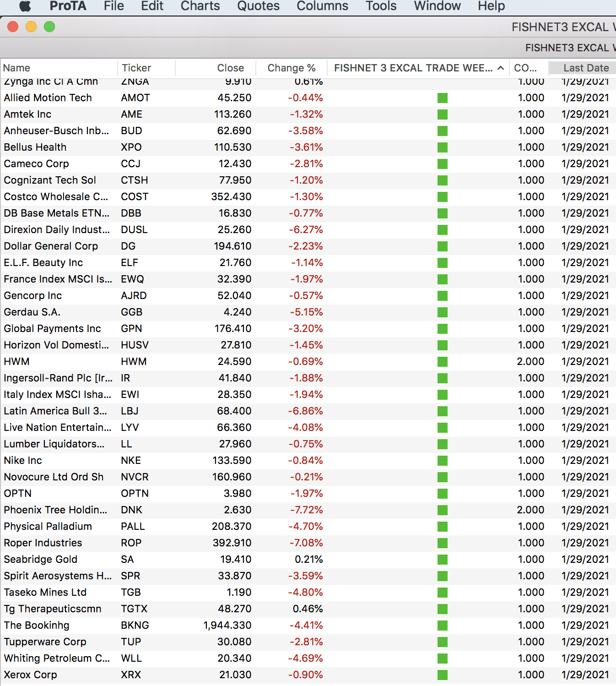Click the 1/29/2021 date in Xerox Corp row
This screenshot has height=686, width=616.
click(585, 675)
